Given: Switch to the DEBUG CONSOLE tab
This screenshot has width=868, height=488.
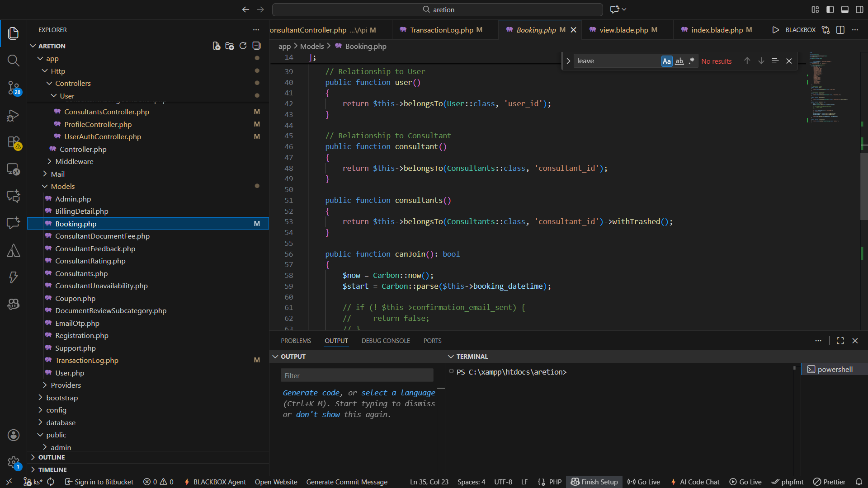Looking at the screenshot, I should pyautogui.click(x=386, y=341).
